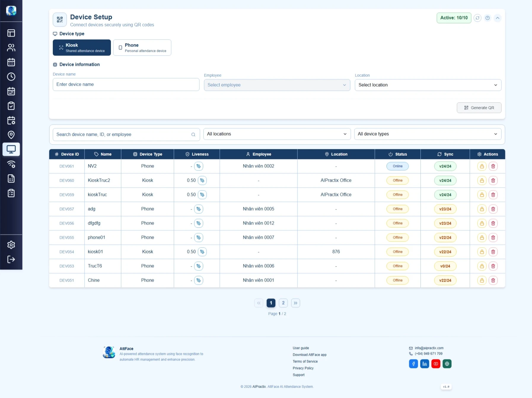This screenshot has height=398, width=532.
Task: Select Phone device type
Action: click(x=142, y=47)
